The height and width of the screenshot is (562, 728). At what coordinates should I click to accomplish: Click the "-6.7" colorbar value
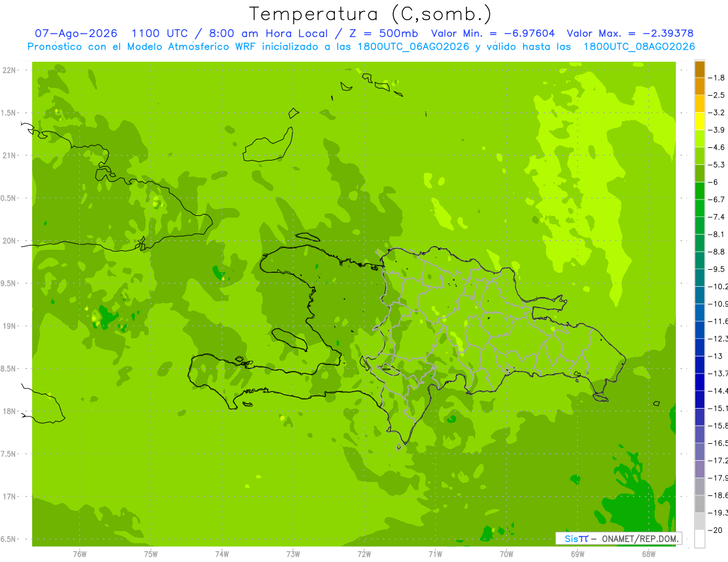coord(716,199)
